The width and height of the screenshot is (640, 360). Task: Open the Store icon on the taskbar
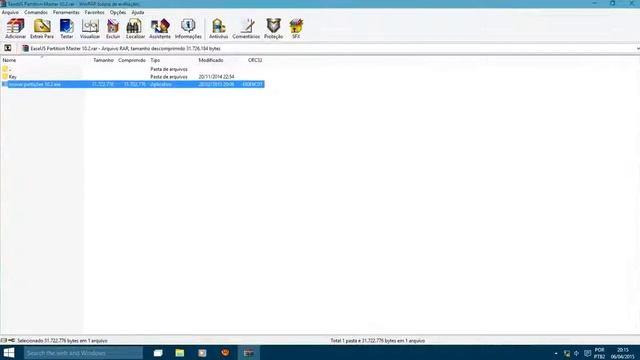(202, 353)
